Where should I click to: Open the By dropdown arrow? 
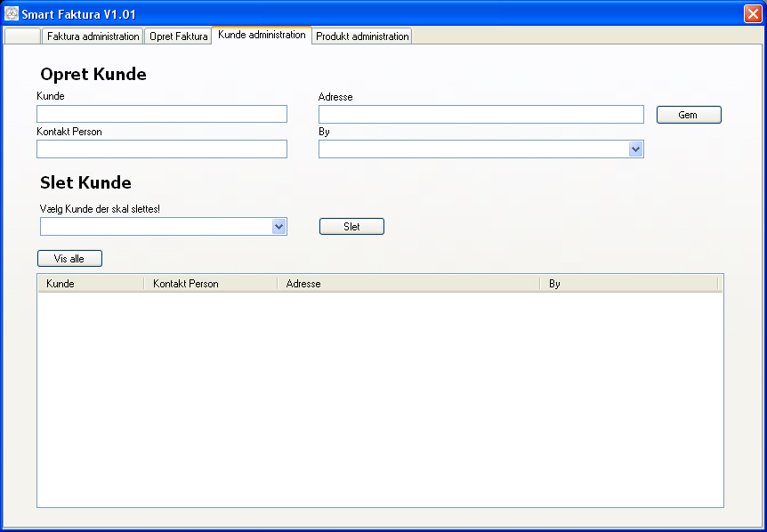coord(635,149)
